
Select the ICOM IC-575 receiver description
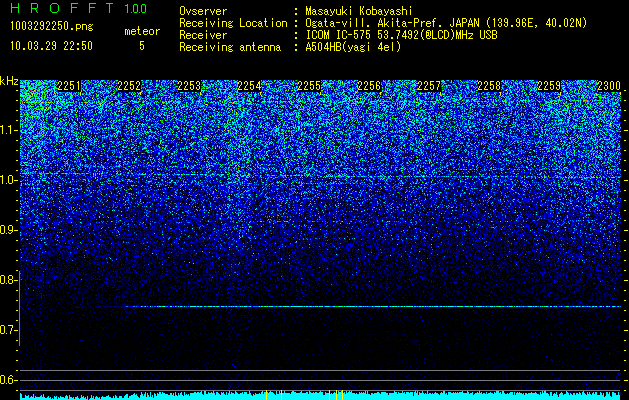401,35
